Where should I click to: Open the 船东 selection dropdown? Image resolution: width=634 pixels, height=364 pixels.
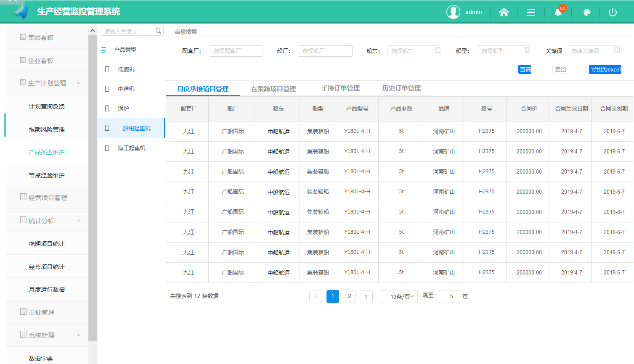(x=414, y=51)
